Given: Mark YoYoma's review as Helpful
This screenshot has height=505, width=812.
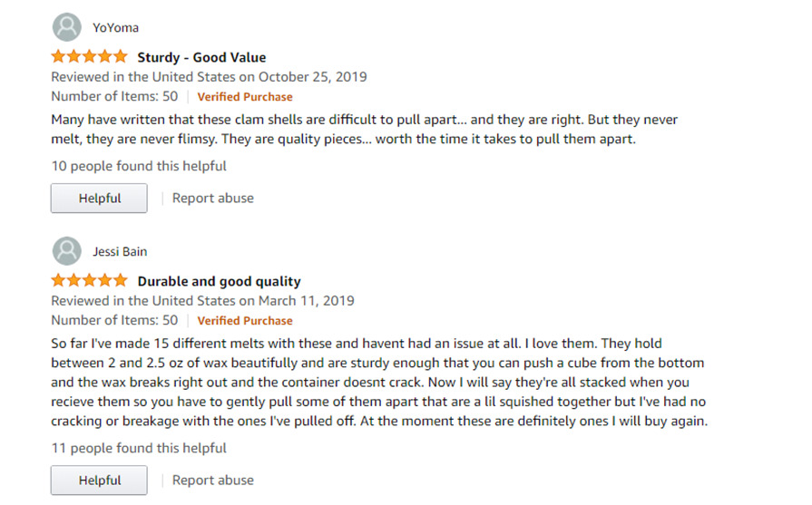Looking at the screenshot, I should 99,199.
